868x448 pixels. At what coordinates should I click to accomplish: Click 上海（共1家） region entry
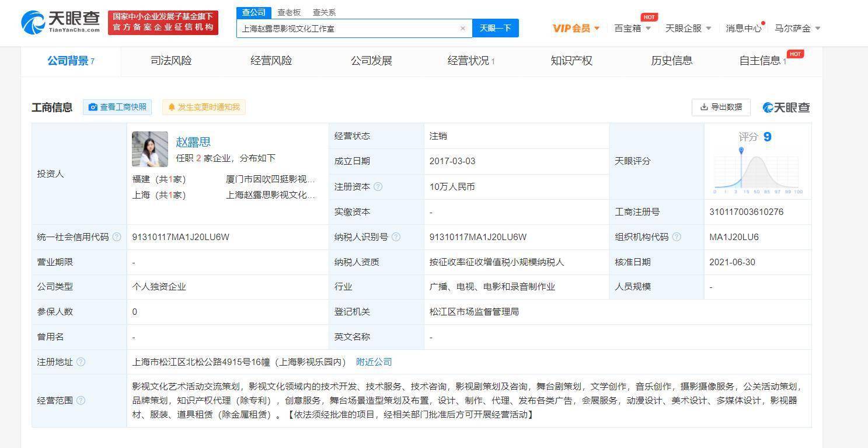pos(159,195)
